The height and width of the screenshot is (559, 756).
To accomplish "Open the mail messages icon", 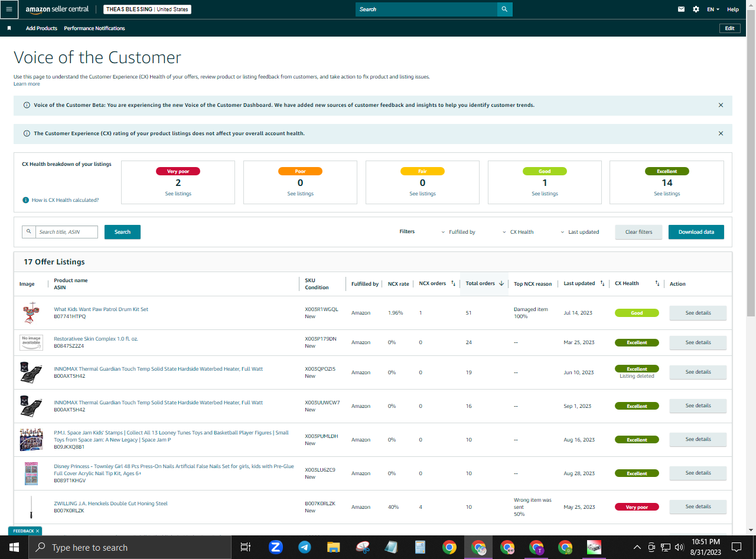I will coord(681,9).
